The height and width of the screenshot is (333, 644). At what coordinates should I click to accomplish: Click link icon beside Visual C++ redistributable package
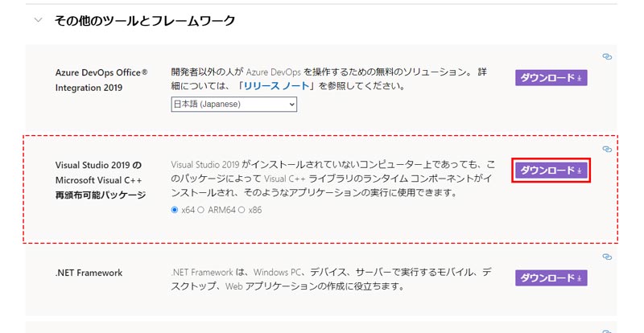point(607,150)
